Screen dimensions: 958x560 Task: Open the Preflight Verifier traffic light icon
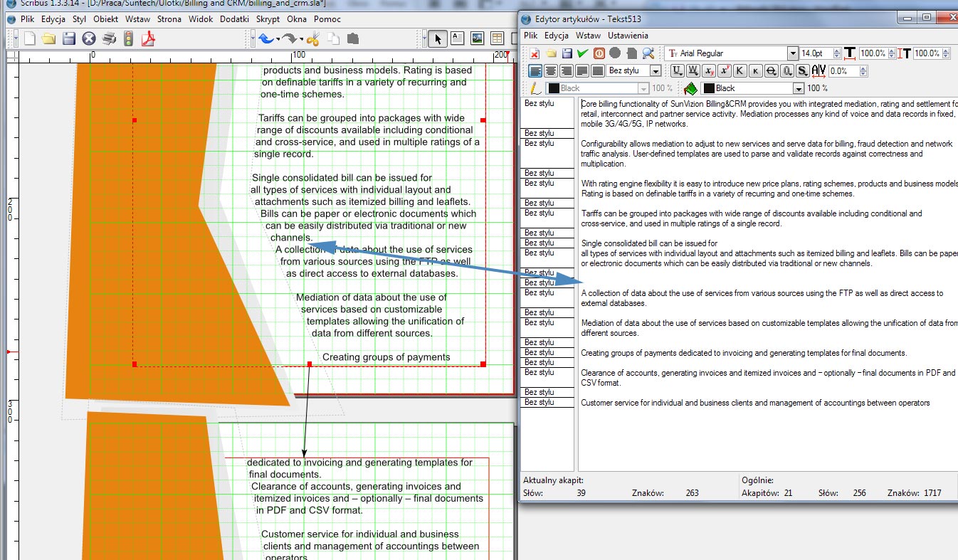128,38
